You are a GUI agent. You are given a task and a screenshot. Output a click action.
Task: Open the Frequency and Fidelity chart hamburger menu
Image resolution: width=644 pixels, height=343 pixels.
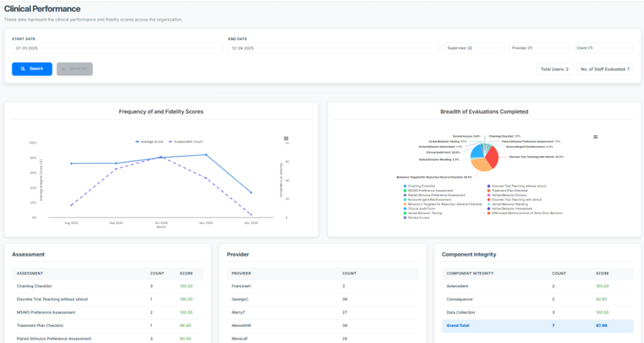286,138
